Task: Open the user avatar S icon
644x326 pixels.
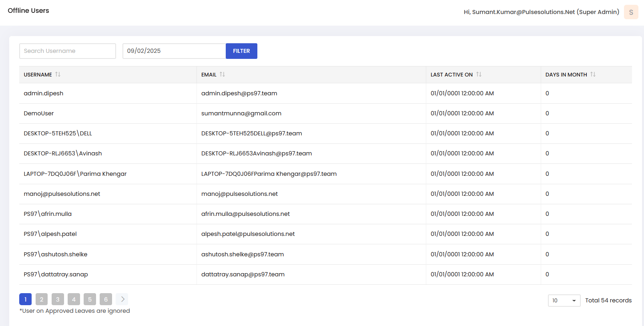Action: (631, 12)
